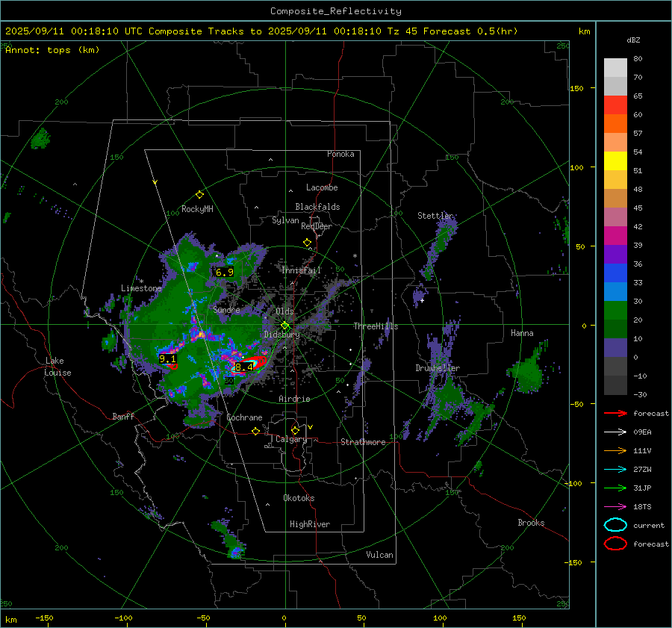Click the storm top label 8.4
This screenshot has height=628, width=672.
point(244,367)
